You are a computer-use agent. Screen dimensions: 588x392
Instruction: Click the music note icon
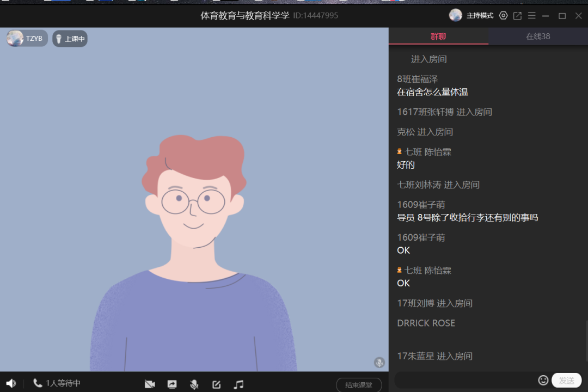[238, 384]
